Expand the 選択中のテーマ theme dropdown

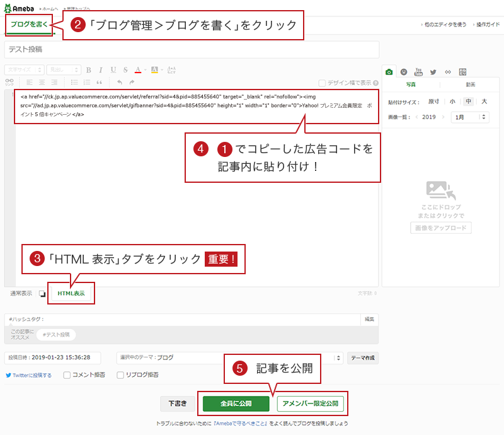point(230,357)
